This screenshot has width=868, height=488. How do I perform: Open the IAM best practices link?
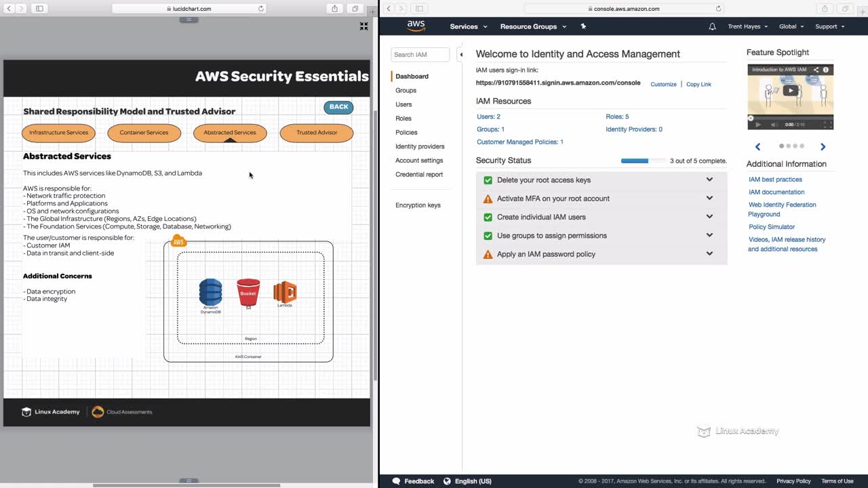[x=775, y=180]
